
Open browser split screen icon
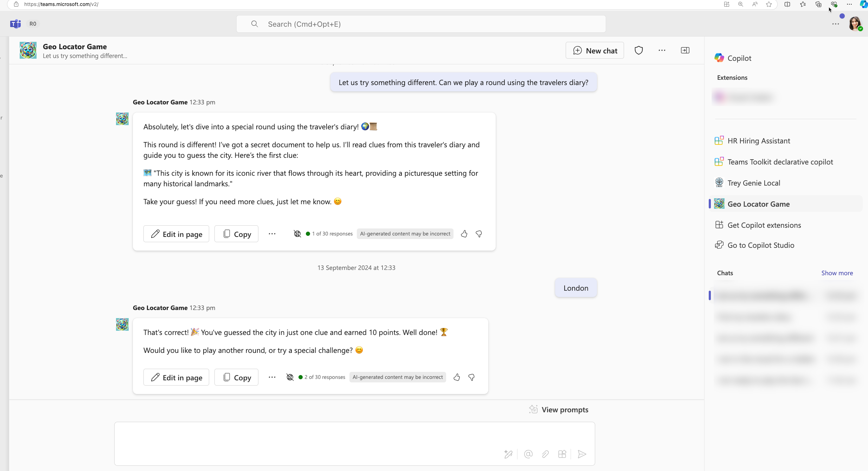[787, 4]
